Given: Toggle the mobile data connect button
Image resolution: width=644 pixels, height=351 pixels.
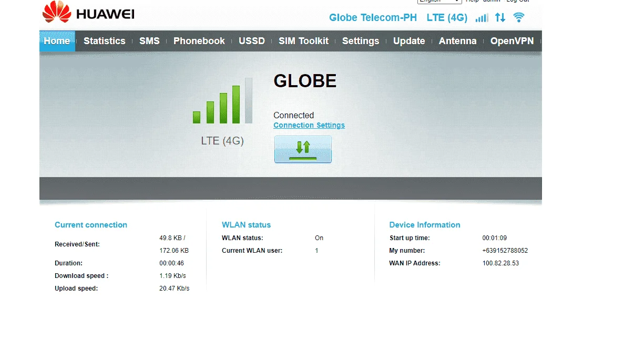Looking at the screenshot, I should pos(303,149).
